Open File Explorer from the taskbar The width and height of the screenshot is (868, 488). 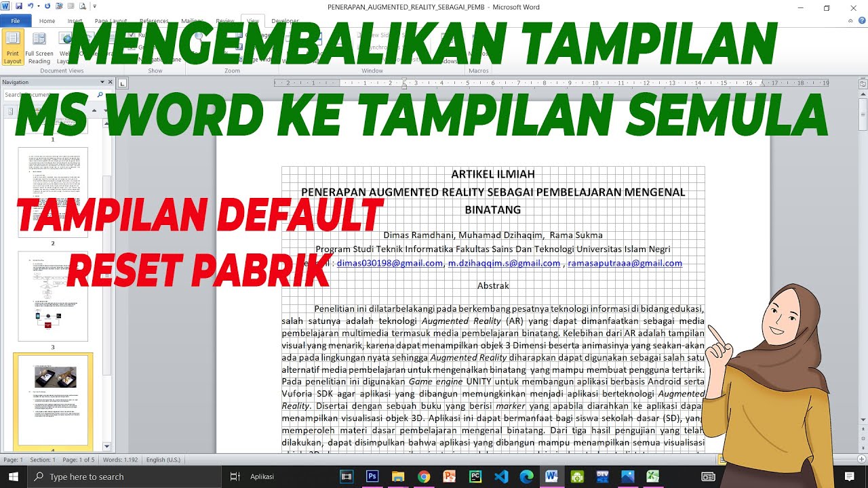click(x=397, y=476)
